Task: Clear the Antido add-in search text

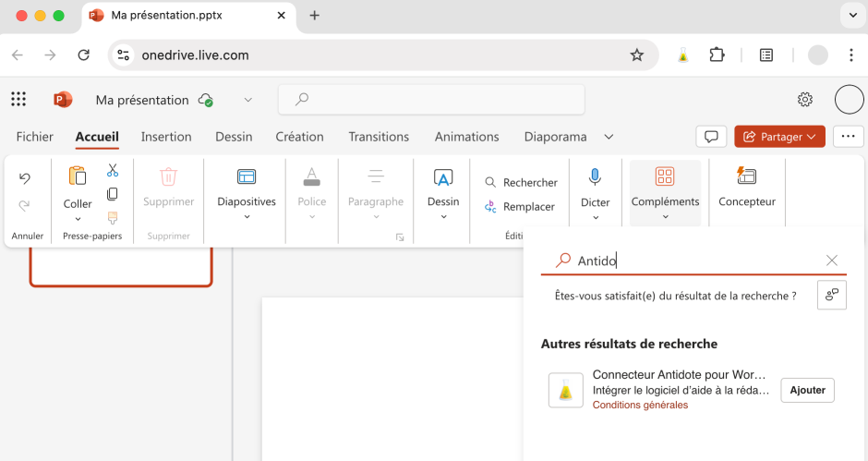Action: pyautogui.click(x=831, y=261)
